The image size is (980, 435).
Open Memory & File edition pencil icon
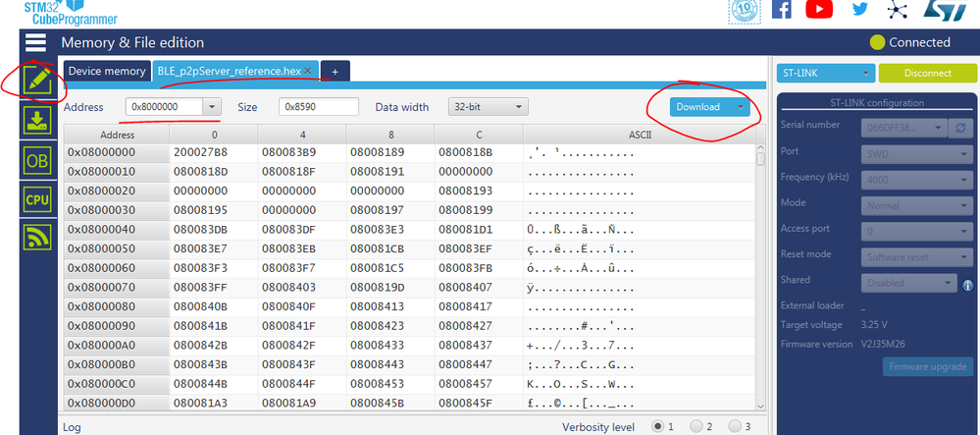click(x=37, y=80)
